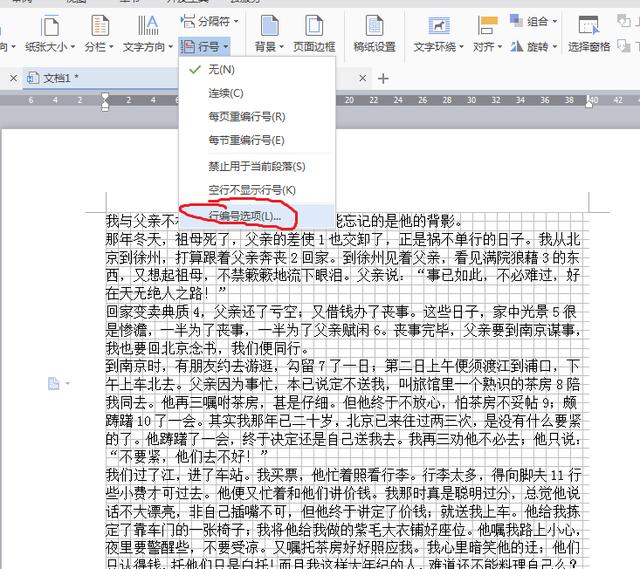The height and width of the screenshot is (569, 640).
Task: Add a new document tab with plus
Action: pos(383,78)
